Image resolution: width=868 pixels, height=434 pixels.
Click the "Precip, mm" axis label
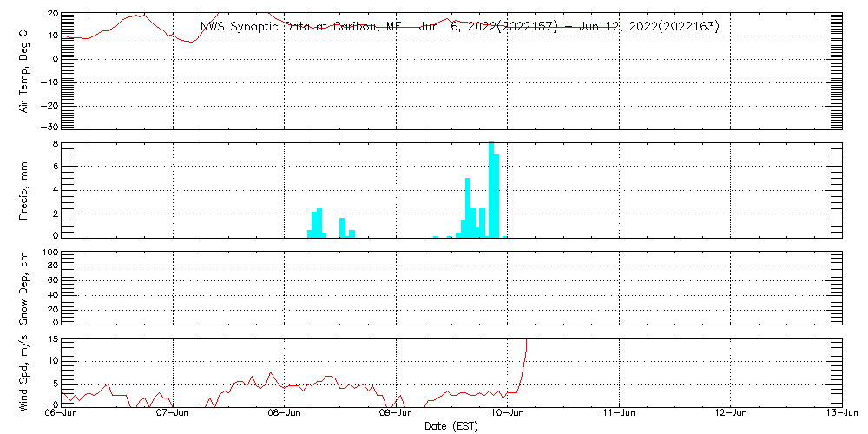(23, 188)
